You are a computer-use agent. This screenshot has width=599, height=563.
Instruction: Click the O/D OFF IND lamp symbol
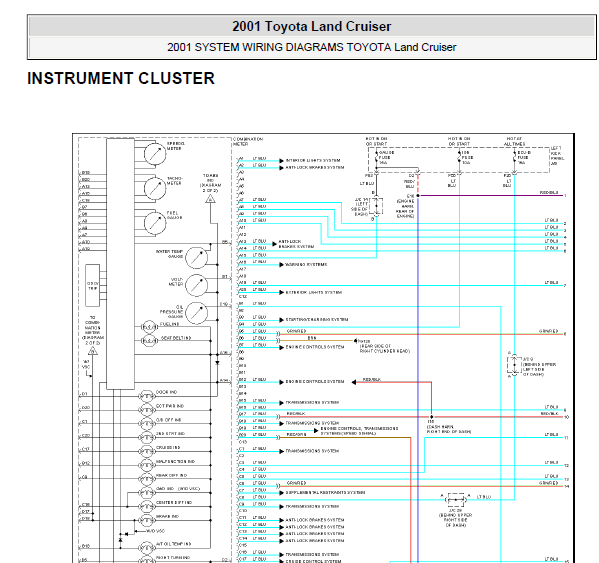coord(146,424)
